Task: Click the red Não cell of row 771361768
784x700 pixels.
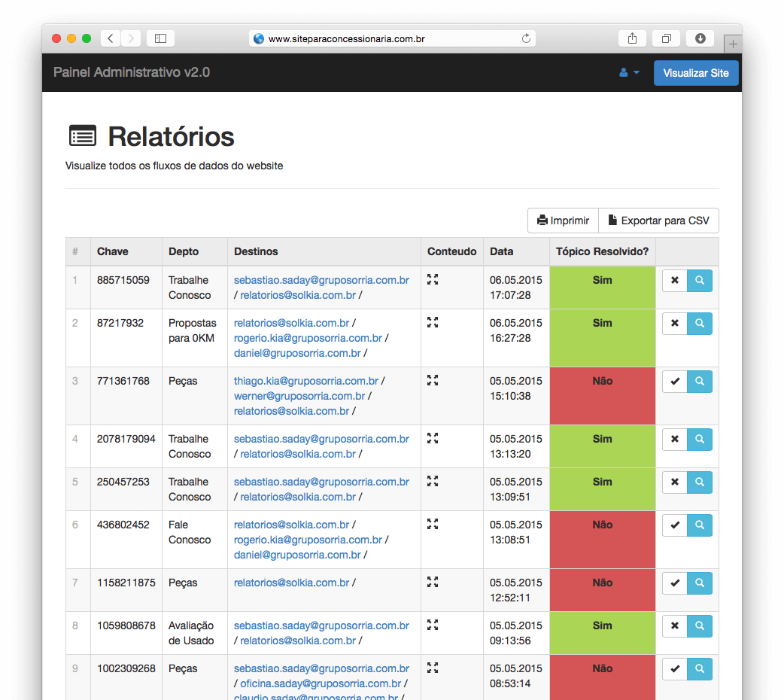Action: [x=603, y=396]
